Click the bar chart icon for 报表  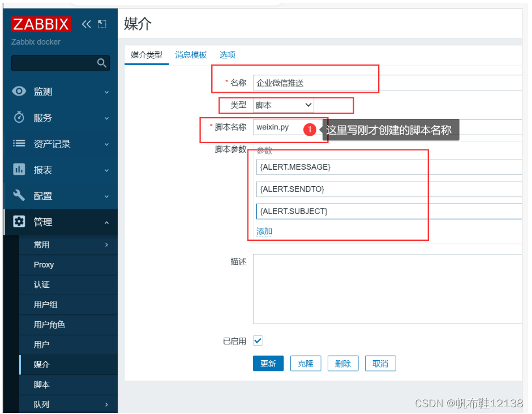(x=19, y=169)
